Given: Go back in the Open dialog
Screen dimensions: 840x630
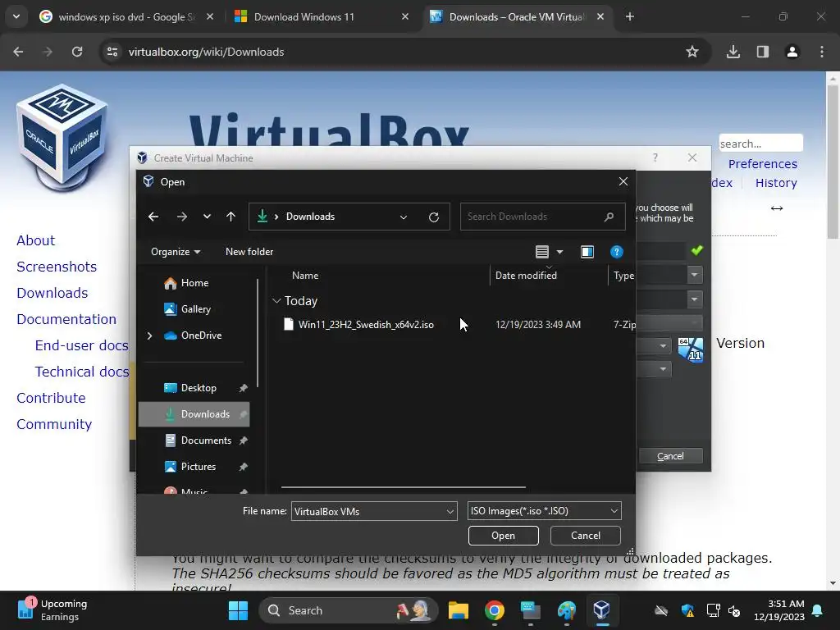Looking at the screenshot, I should pyautogui.click(x=153, y=217).
